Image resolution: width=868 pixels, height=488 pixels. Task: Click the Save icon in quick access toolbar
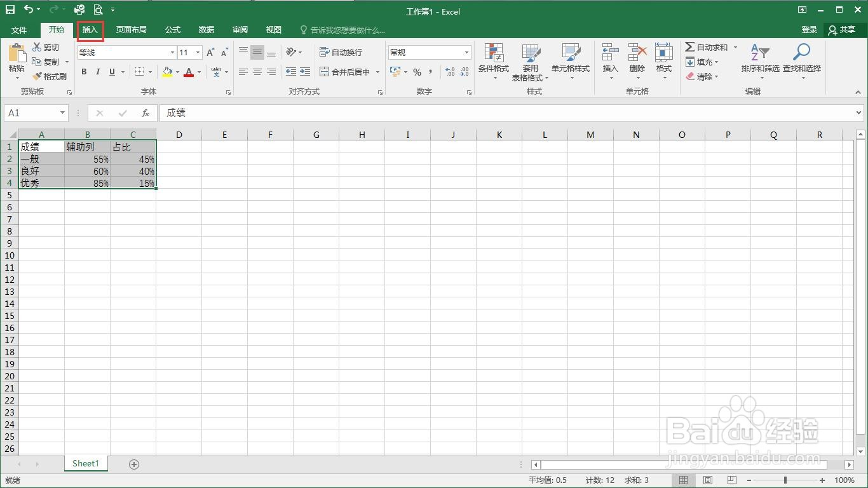click(10, 10)
